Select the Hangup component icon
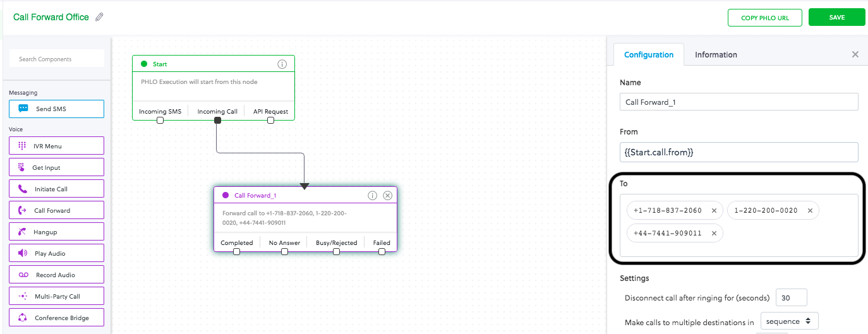Screen dimensions: 868x334 point(23,232)
